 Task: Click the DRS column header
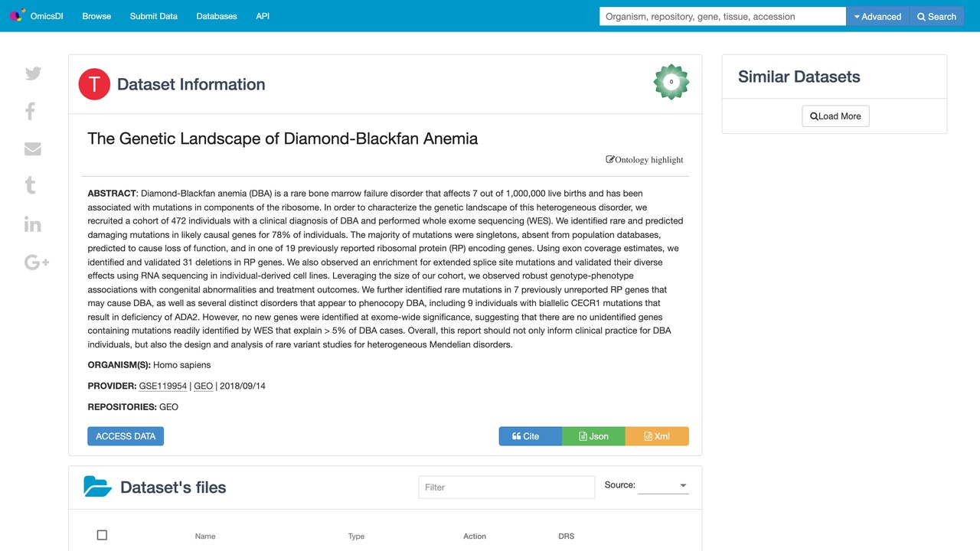click(567, 536)
